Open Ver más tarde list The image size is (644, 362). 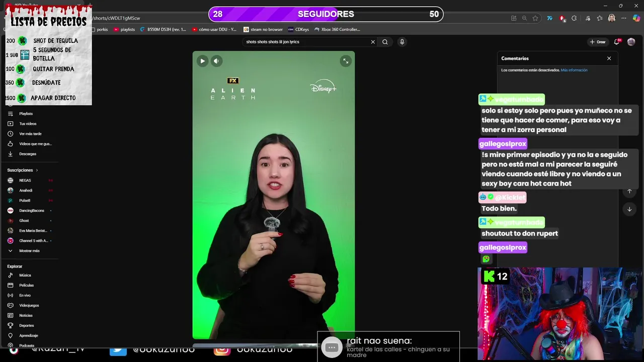[x=30, y=134]
